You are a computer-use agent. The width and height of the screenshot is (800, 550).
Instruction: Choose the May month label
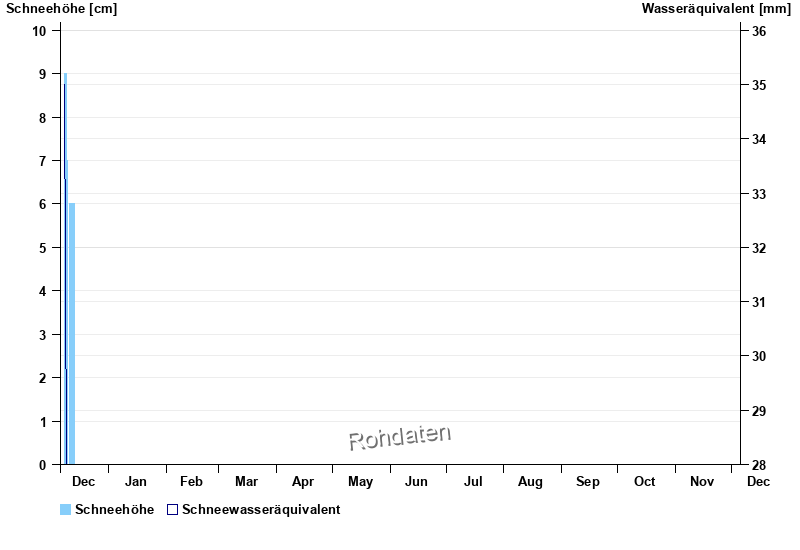(360, 482)
